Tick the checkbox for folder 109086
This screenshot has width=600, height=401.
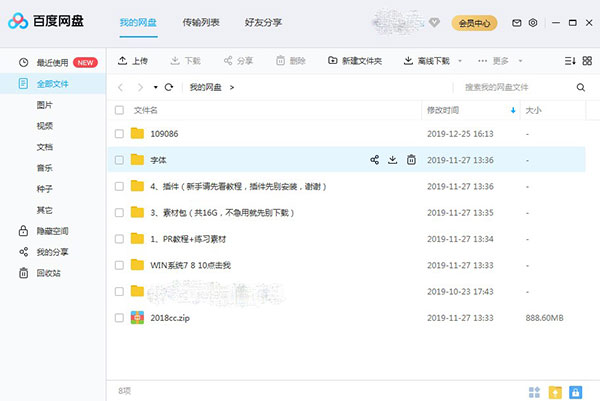pyautogui.click(x=119, y=133)
